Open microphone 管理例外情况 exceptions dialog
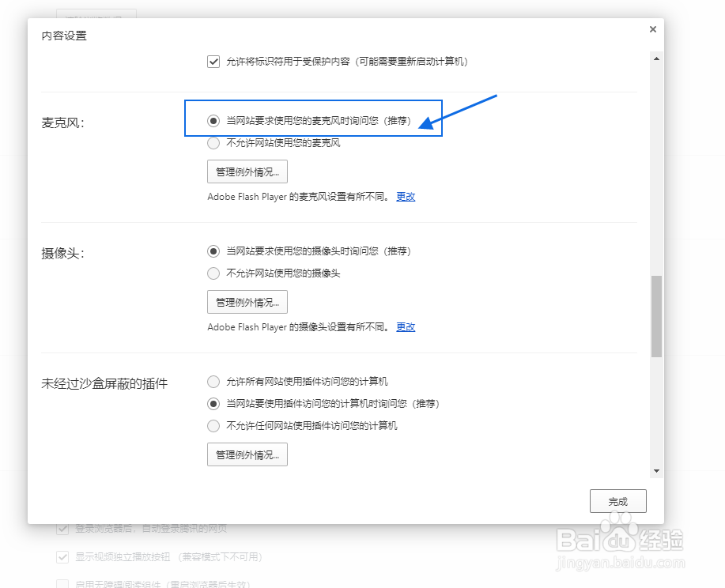This screenshot has width=725, height=588. (x=247, y=171)
